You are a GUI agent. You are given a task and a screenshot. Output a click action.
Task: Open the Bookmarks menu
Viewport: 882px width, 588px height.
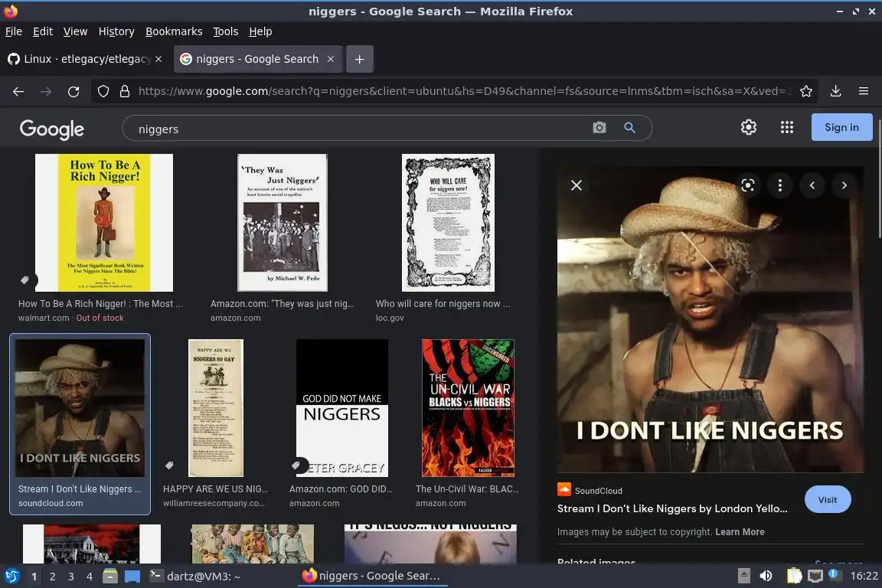point(174,31)
